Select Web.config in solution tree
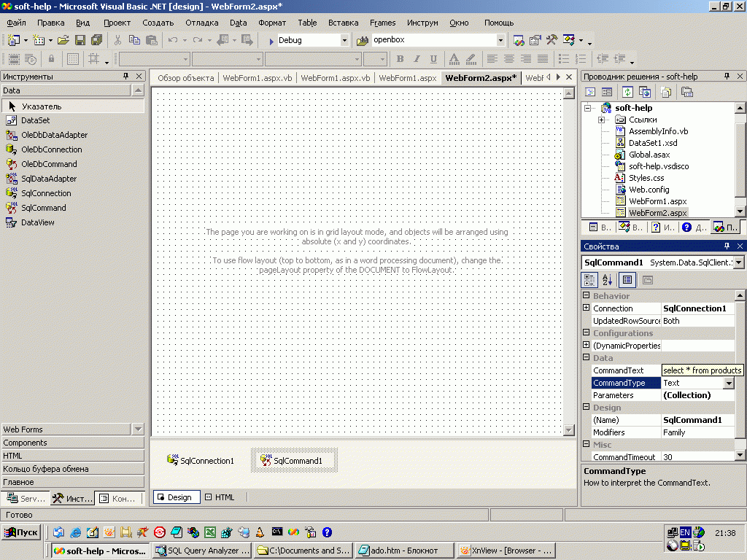Viewport: 747px width, 560px height. (649, 190)
